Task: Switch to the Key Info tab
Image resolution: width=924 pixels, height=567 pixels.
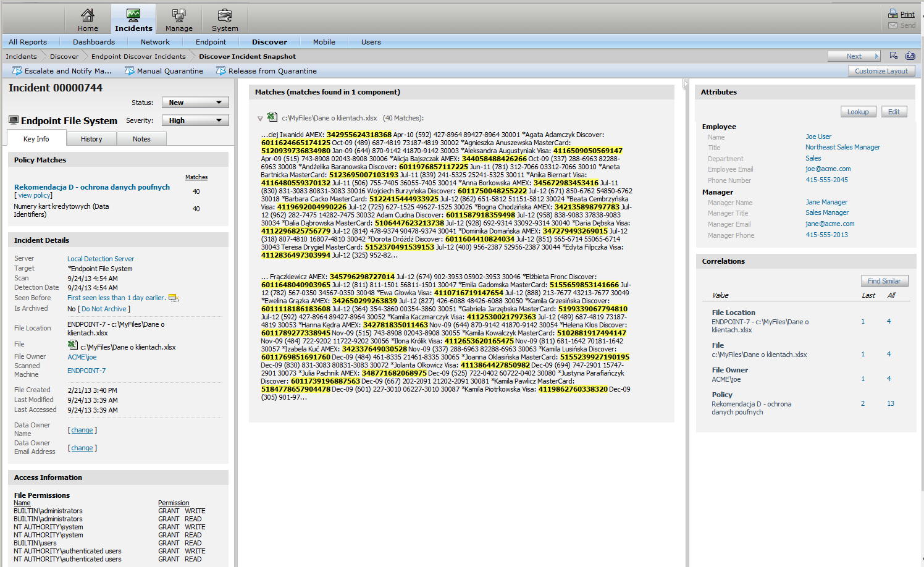Action: (36, 138)
